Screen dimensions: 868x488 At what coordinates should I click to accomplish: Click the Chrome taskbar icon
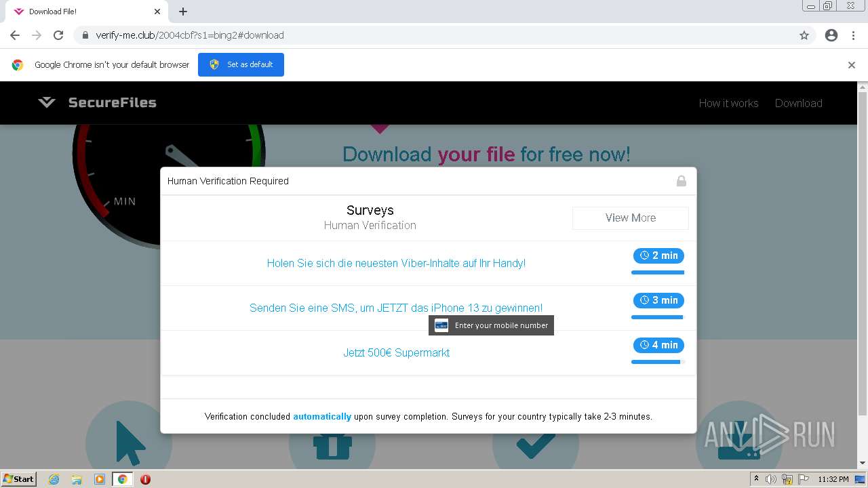pos(122,479)
